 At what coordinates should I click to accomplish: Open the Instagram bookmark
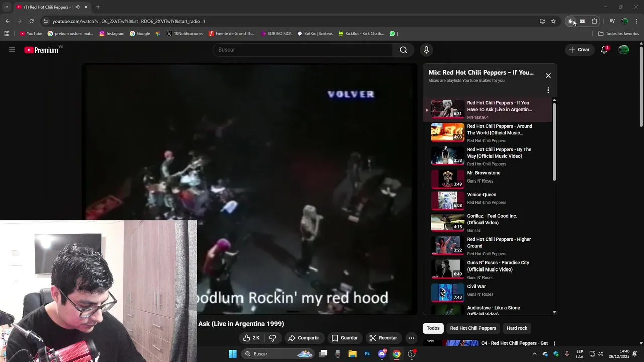click(112, 34)
